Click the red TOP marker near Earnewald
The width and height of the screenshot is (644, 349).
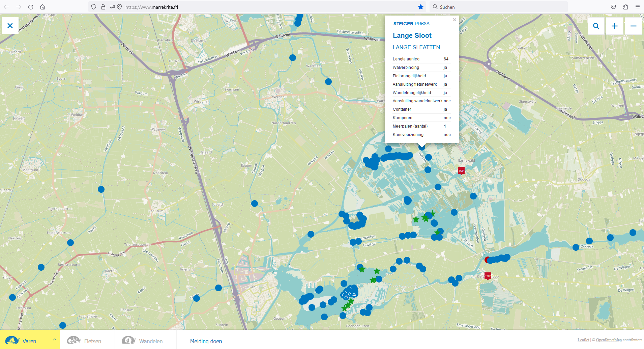pos(461,171)
